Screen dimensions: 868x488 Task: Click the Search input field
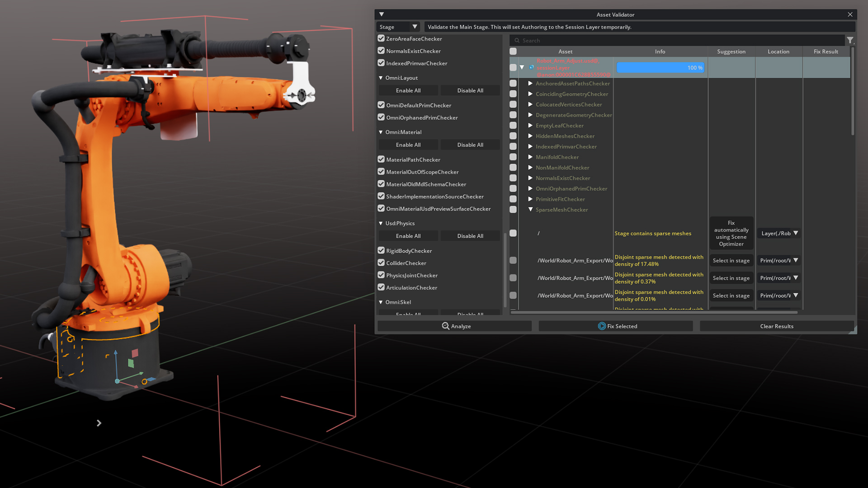[677, 40]
